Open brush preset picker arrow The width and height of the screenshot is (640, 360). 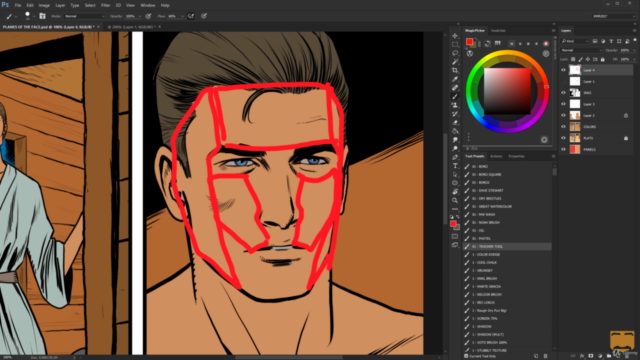pos(34,16)
